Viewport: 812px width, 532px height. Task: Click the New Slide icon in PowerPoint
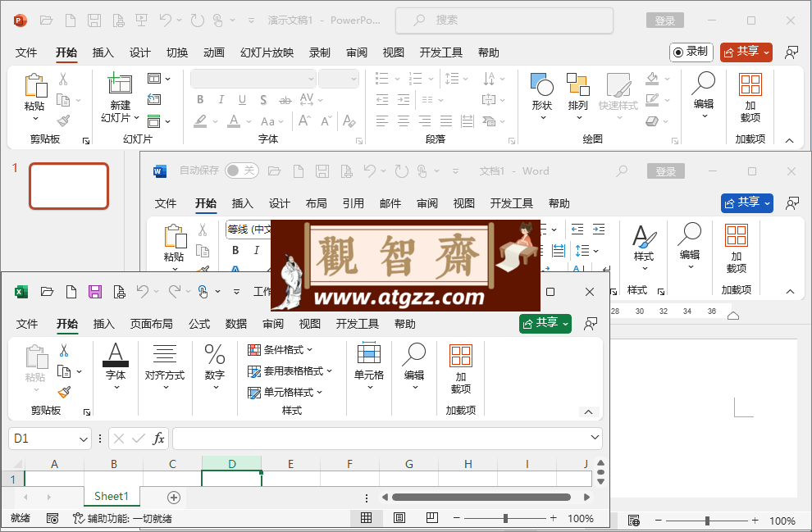point(120,84)
